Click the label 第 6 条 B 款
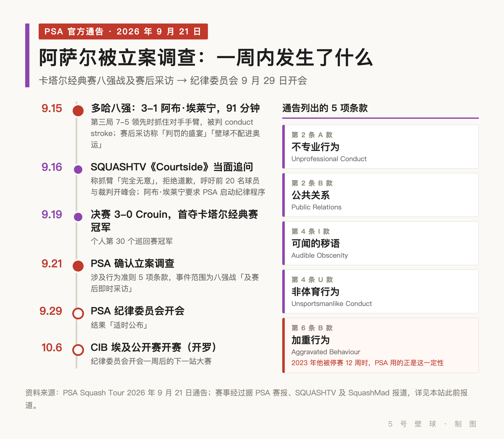Image resolution: width=504 pixels, height=439 pixels. coord(312,328)
